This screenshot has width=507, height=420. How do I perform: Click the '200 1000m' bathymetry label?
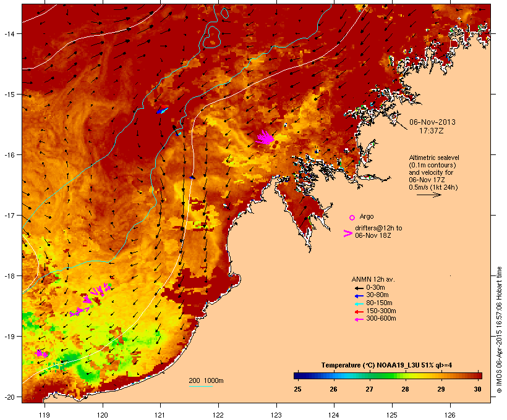[x=207, y=380]
